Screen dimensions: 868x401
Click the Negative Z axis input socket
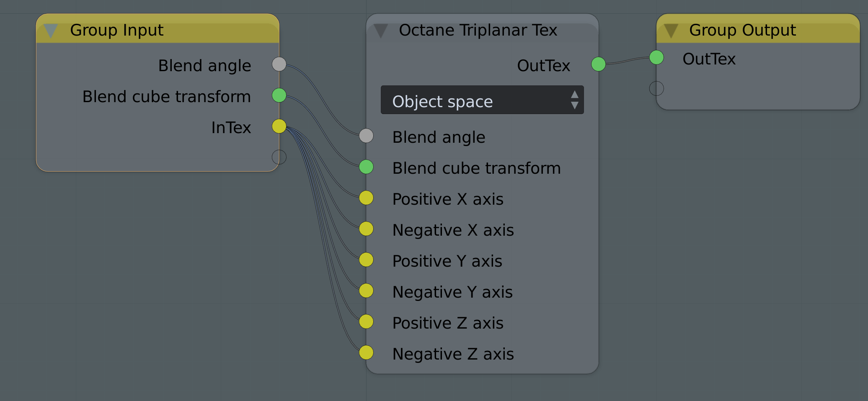click(366, 352)
